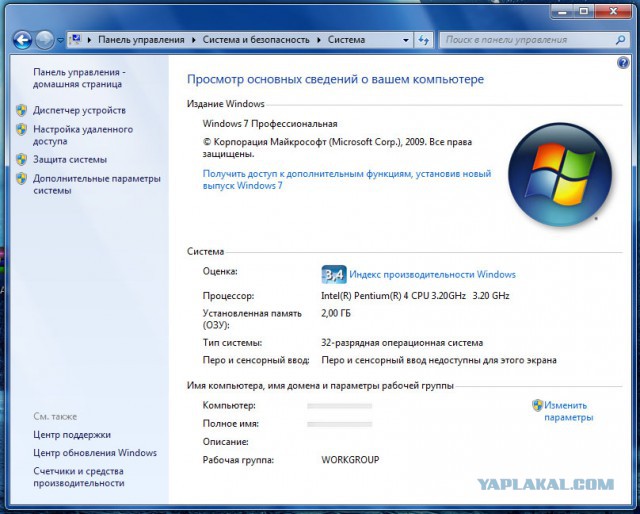640x514 pixels.
Task: Select the Система breadcrumb item
Action: (346, 40)
